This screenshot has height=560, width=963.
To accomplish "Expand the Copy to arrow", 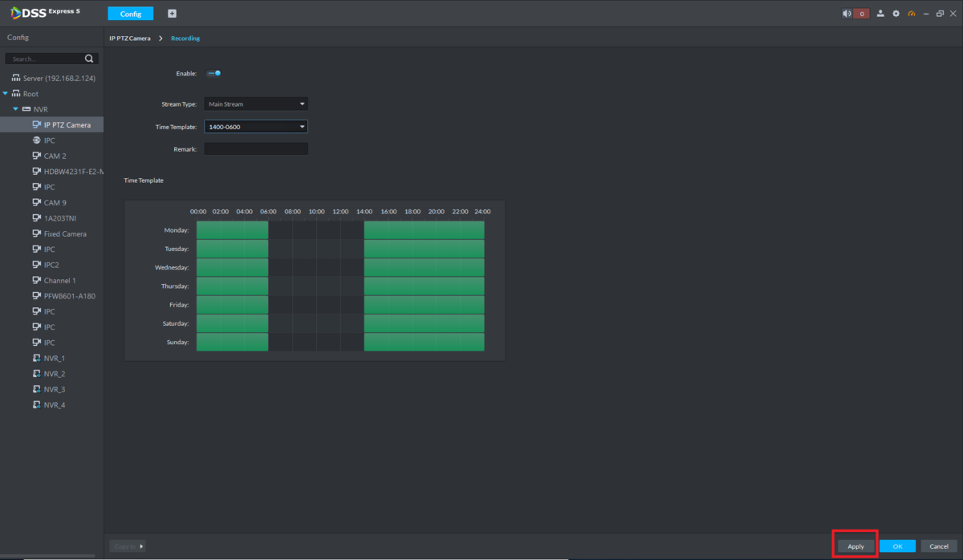I will click(x=142, y=546).
